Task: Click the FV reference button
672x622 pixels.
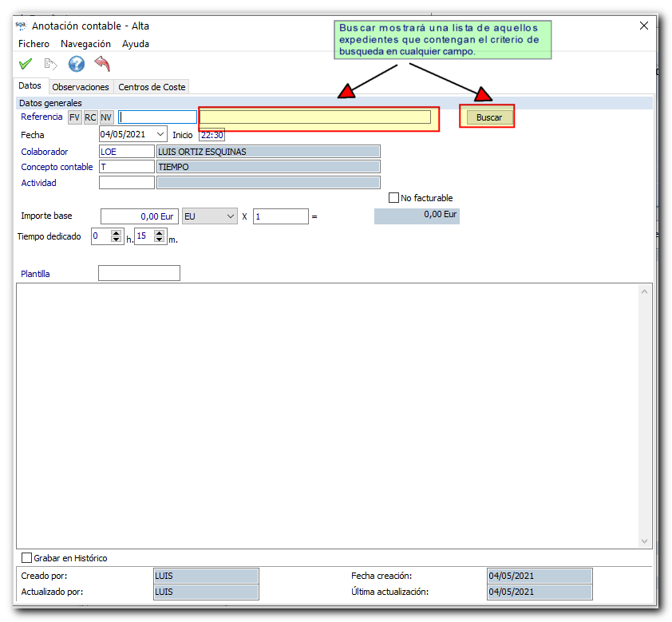Action: (75, 117)
